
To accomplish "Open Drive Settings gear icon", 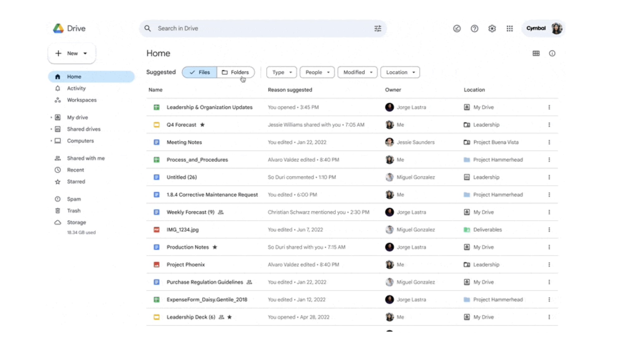I will point(492,28).
